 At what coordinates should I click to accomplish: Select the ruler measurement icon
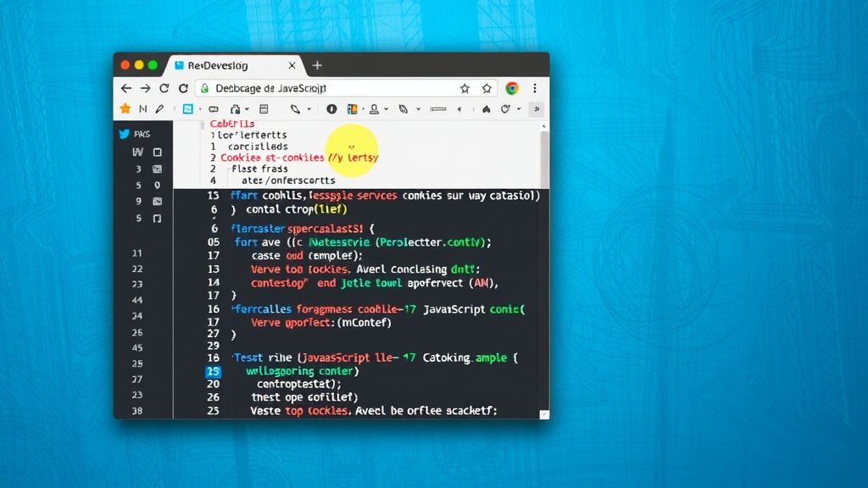click(438, 108)
